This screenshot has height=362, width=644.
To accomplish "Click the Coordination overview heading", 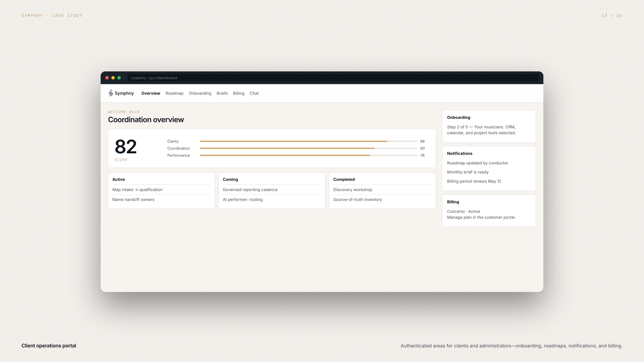I will 146,120.
